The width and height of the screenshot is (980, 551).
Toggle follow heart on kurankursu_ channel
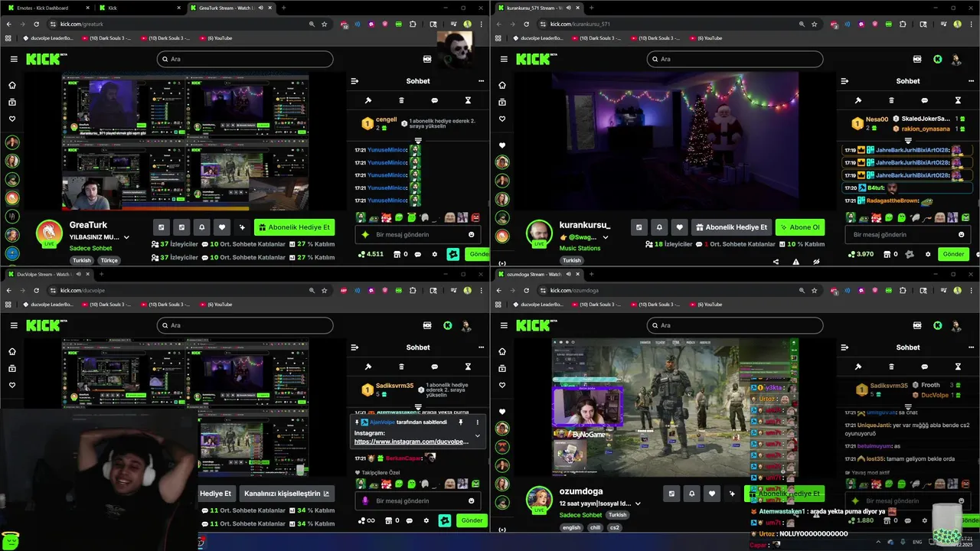pos(680,227)
